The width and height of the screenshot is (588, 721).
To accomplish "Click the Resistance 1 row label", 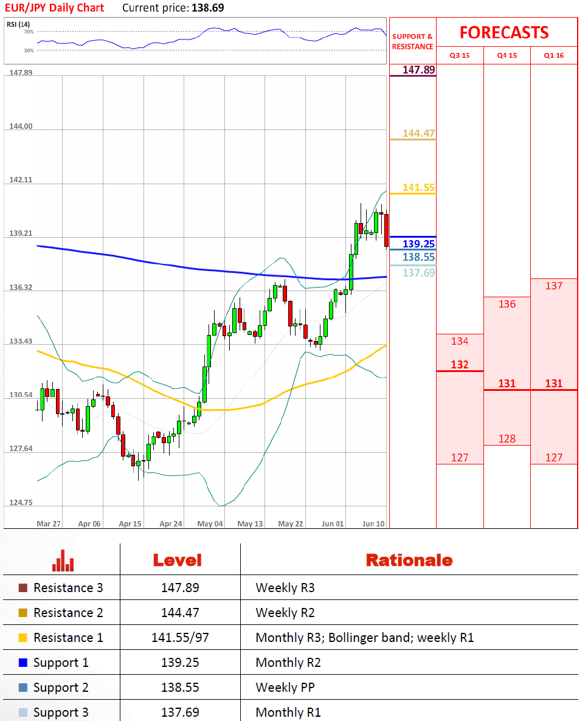I will click(68, 638).
